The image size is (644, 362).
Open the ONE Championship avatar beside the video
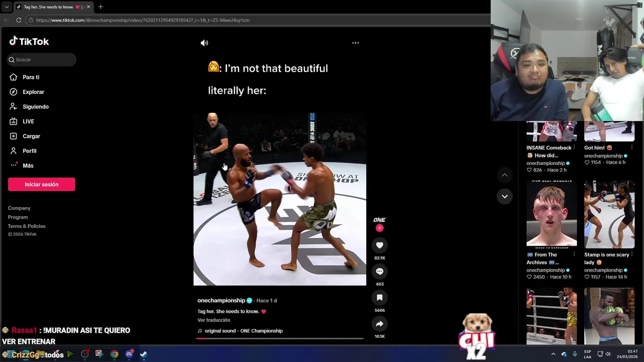(379, 220)
